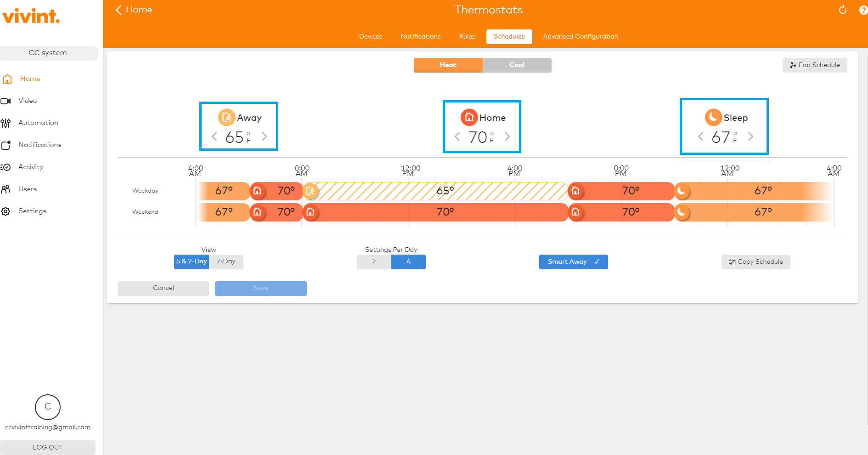The image size is (868, 455).
Task: Switch schedule mode to Cool
Action: click(x=517, y=65)
